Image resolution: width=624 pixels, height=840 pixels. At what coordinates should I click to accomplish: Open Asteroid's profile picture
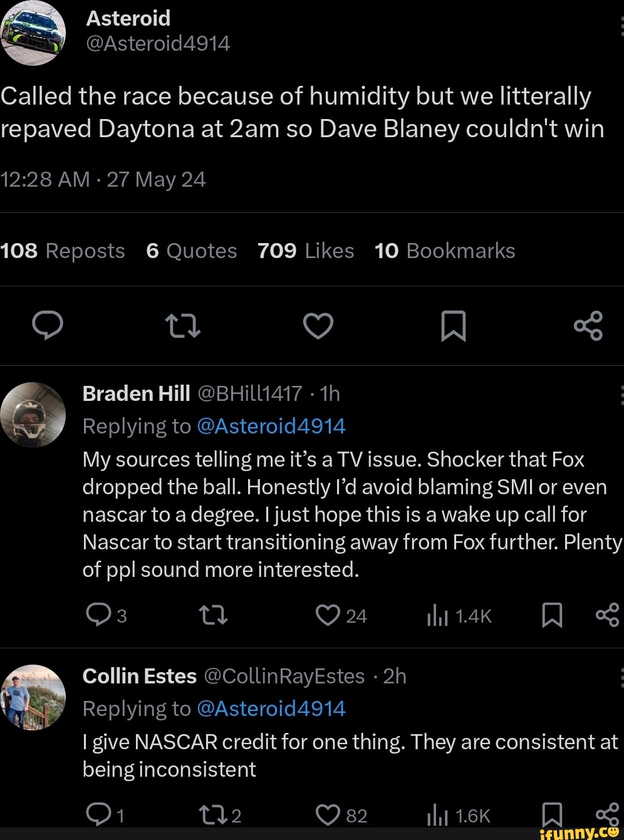click(x=33, y=33)
